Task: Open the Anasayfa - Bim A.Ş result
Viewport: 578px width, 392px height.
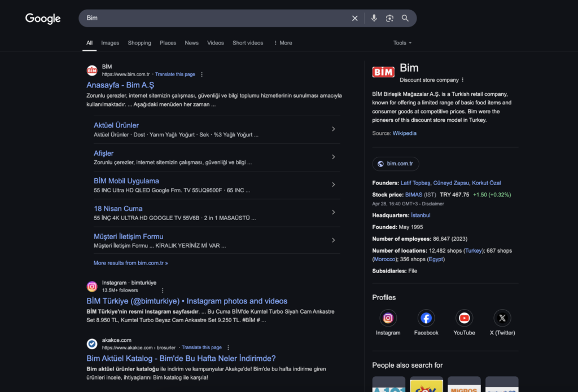Action: pyautogui.click(x=120, y=85)
